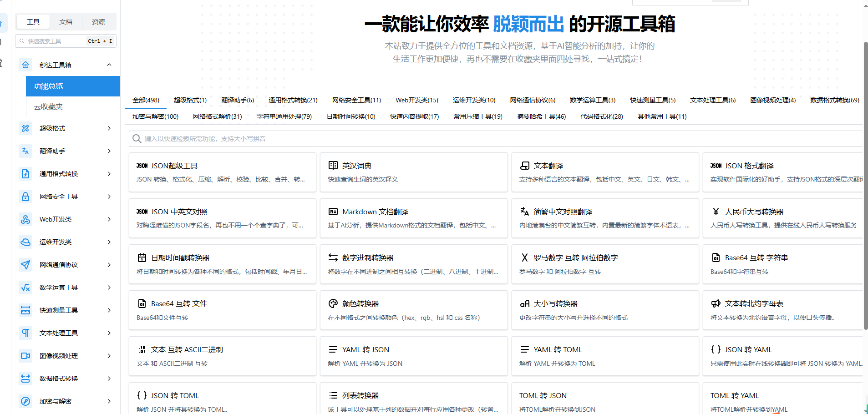Expand the 通用格式转换 sidebar chevron
This screenshot has height=414, width=868.
coord(109,174)
